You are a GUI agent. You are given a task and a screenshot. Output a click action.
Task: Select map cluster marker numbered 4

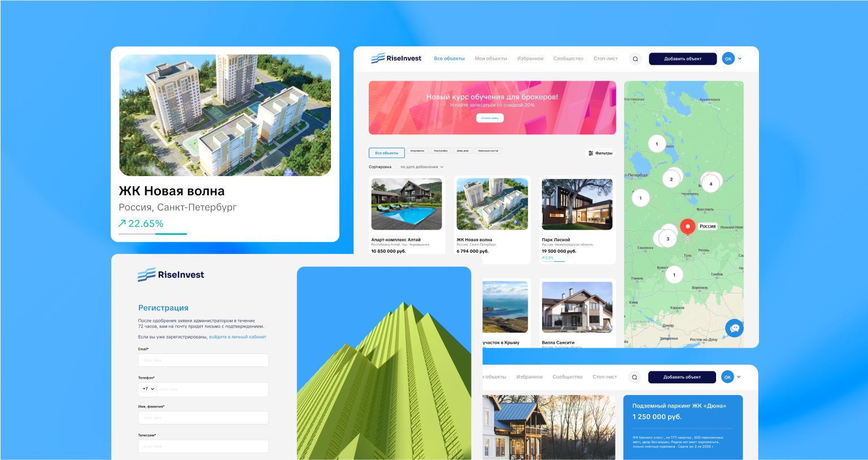pos(710,184)
